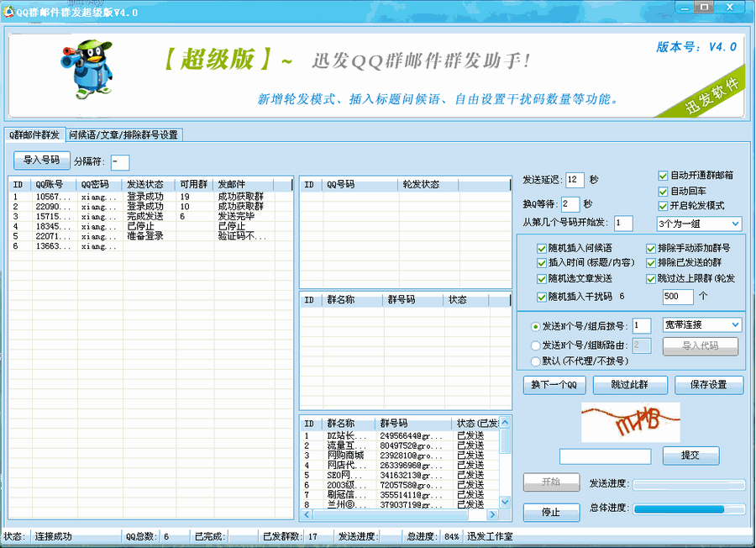The width and height of the screenshot is (756, 548).
Task: Open the 3个为一组 grouping dropdown
Action: [698, 224]
